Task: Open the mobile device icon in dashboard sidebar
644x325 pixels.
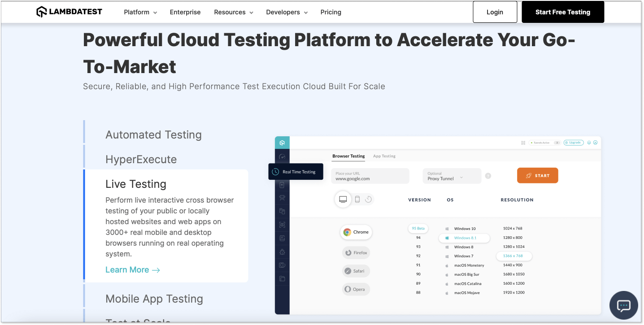Action: pyautogui.click(x=282, y=185)
